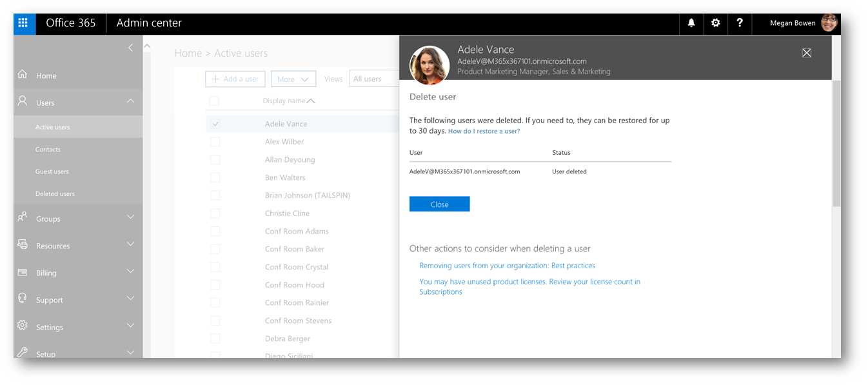Check the Christie Cline row checkbox
The image size is (868, 385).
[x=215, y=213]
